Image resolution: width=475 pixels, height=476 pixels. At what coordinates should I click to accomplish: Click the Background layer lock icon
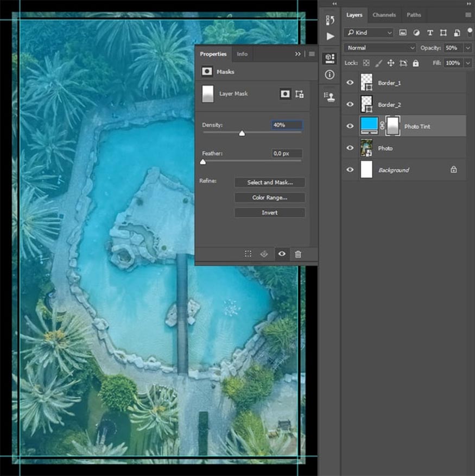pyautogui.click(x=453, y=170)
